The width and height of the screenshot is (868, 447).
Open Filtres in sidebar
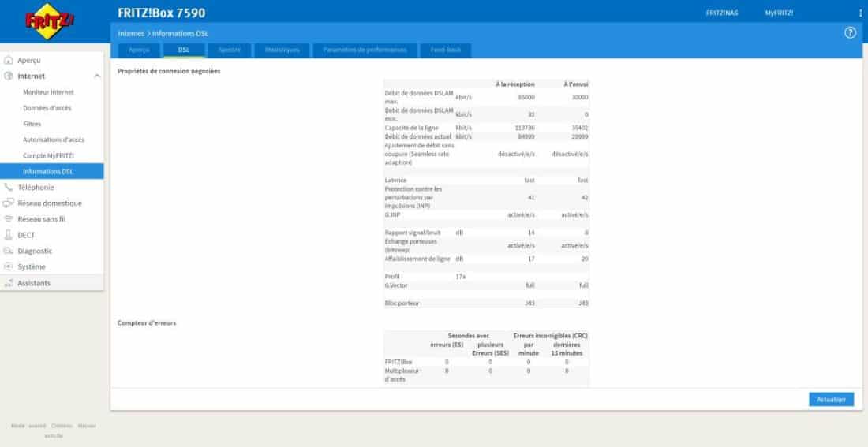[x=32, y=124]
